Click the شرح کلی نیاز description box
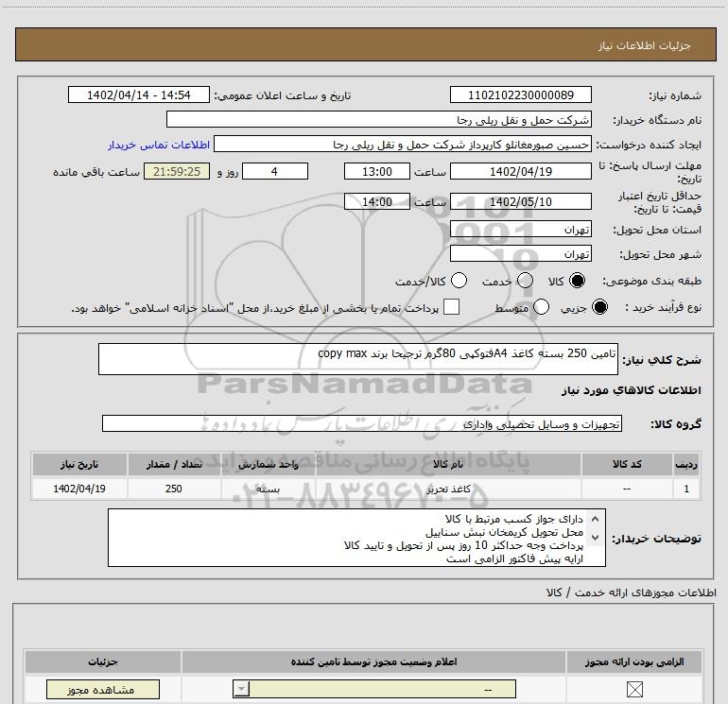This screenshot has height=704, width=728. [358, 359]
